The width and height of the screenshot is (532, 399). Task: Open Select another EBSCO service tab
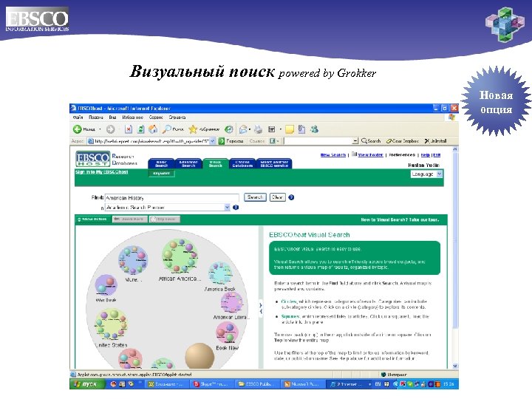pos(274,163)
